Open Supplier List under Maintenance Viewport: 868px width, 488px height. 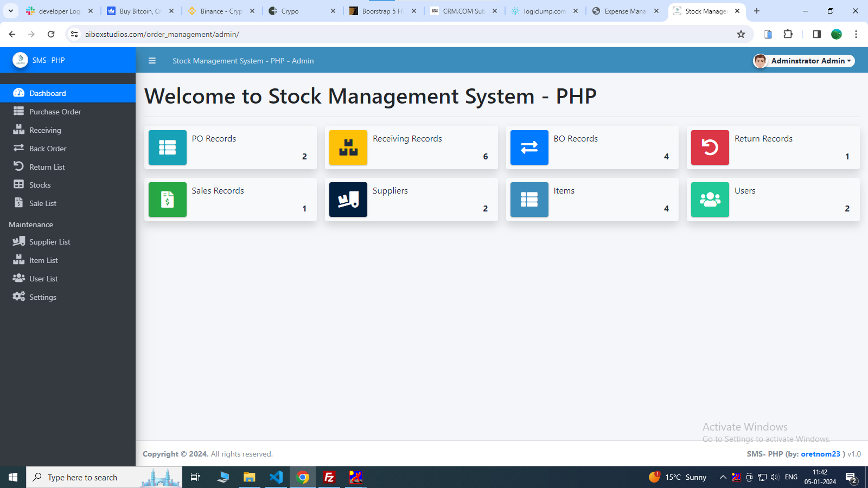pyautogui.click(x=68, y=242)
